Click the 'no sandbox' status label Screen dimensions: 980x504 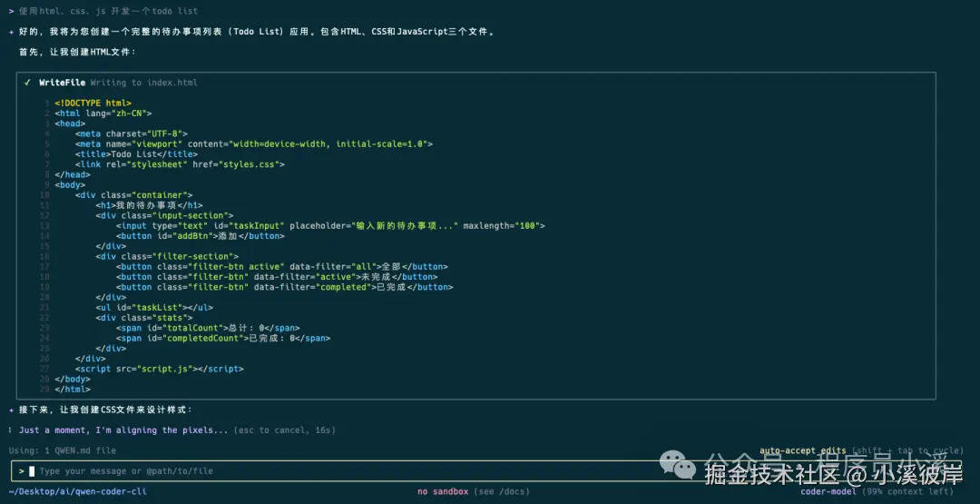click(443, 491)
